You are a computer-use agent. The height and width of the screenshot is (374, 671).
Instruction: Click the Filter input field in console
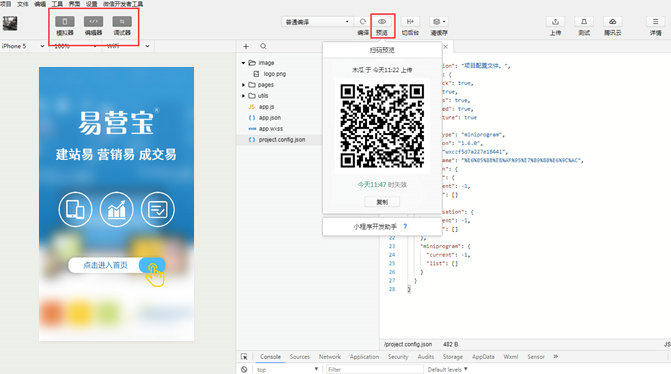pyautogui.click(x=374, y=369)
